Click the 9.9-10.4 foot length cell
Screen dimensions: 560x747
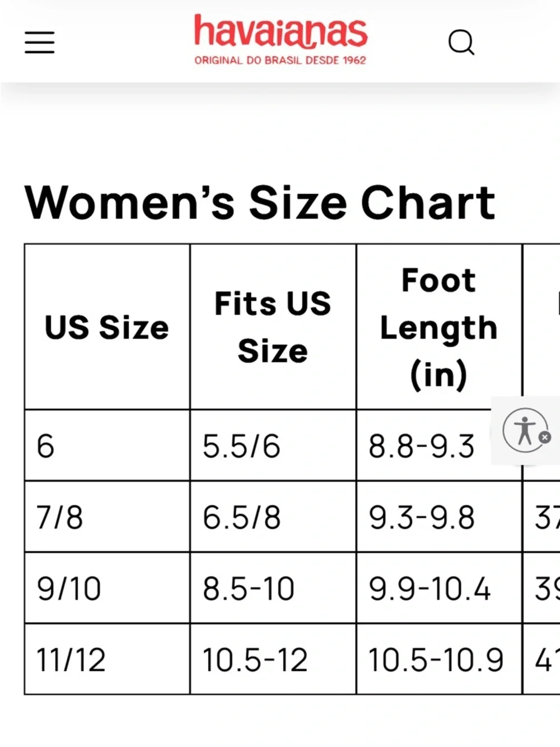(x=439, y=588)
